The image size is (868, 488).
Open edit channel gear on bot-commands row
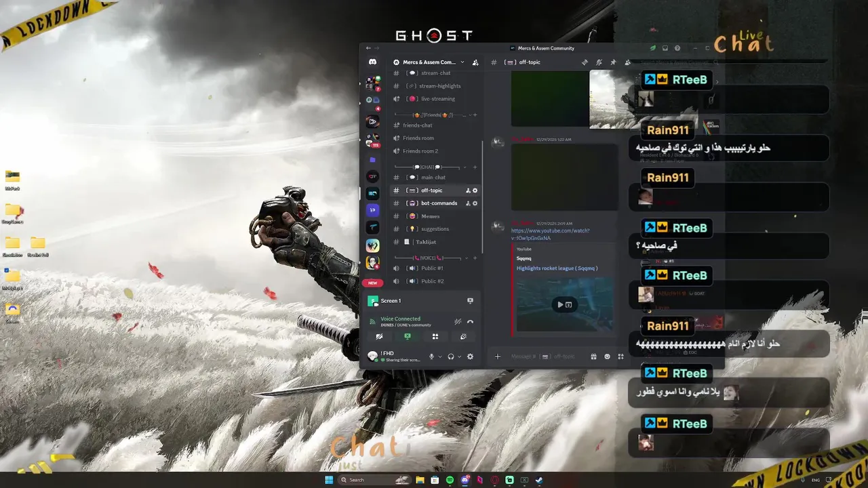click(475, 203)
